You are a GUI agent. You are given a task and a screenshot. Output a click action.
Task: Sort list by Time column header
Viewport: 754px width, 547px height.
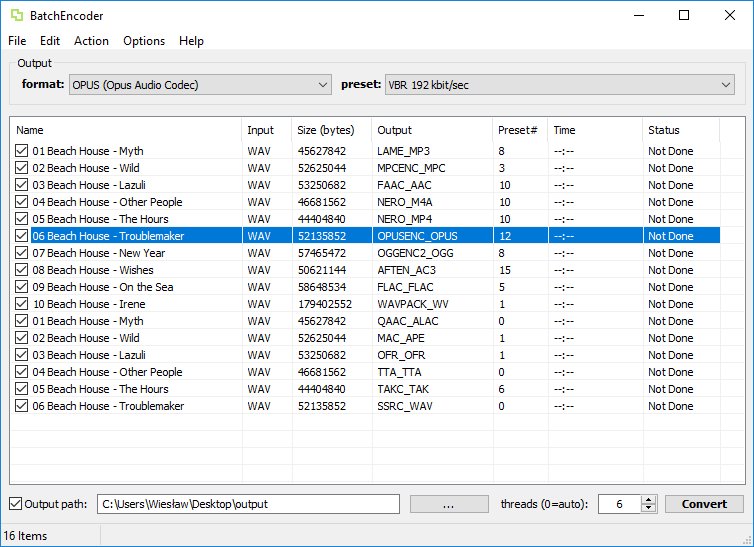click(x=595, y=130)
